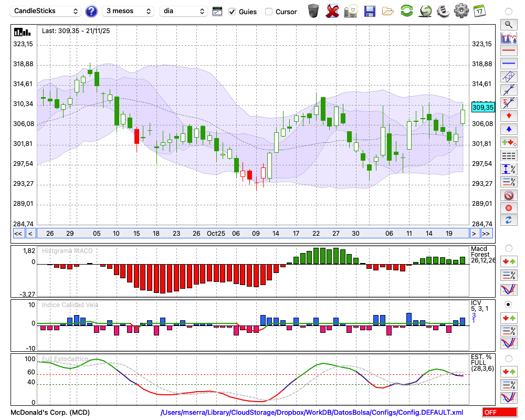Select the radio button beside Macd Forest panel

tap(508, 248)
